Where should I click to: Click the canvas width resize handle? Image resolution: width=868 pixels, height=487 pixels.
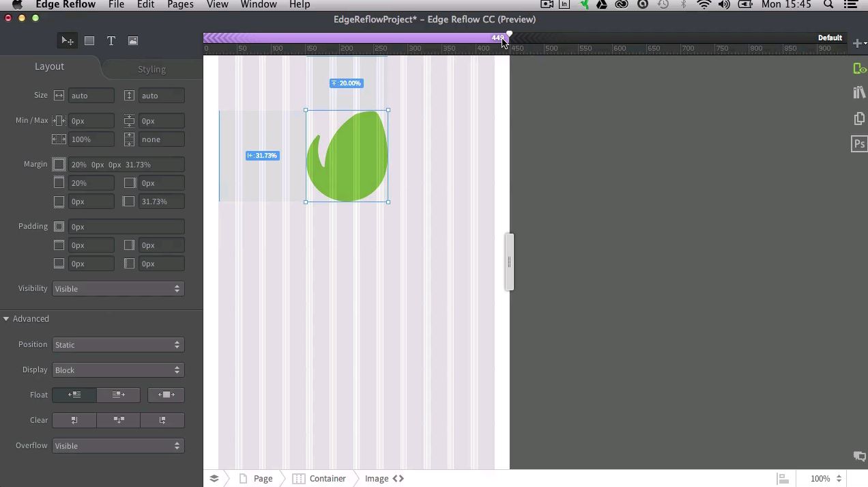[x=509, y=262]
